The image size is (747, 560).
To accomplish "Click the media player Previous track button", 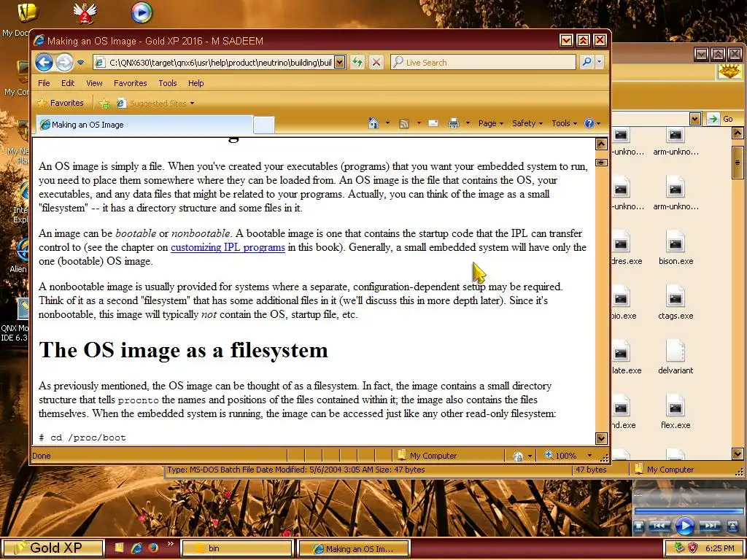I will tap(659, 526).
